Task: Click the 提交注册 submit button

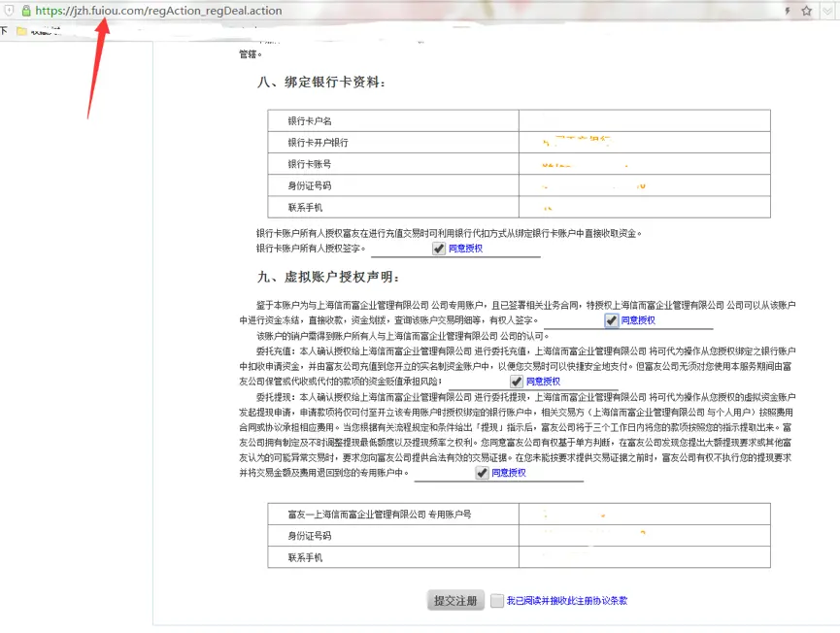Action: (x=454, y=601)
